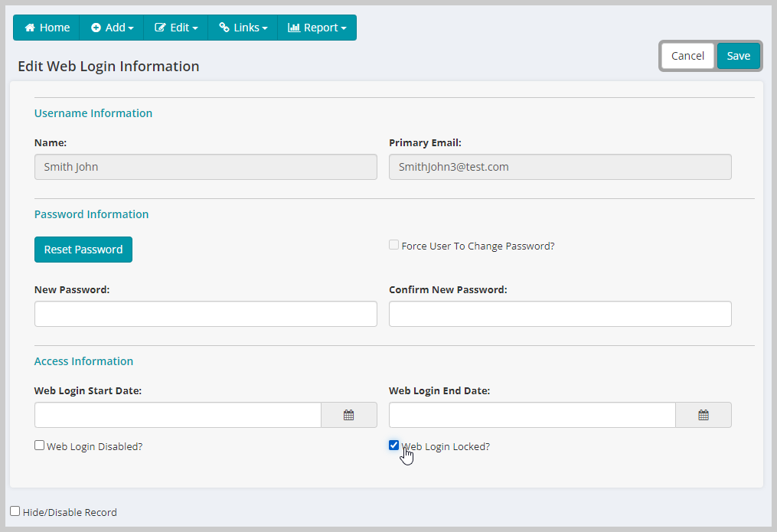
Task: Click the plus icon on Add menu
Action: coord(96,27)
